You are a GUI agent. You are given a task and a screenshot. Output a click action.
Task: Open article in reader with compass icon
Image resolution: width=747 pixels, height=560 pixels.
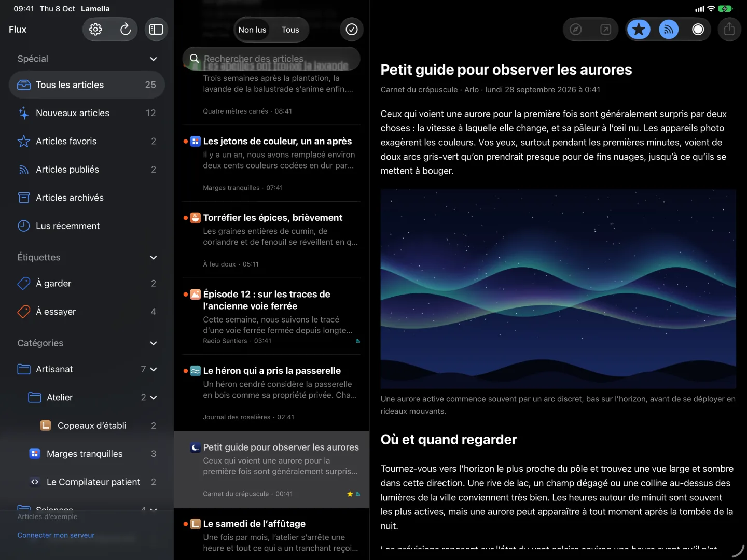point(576,30)
